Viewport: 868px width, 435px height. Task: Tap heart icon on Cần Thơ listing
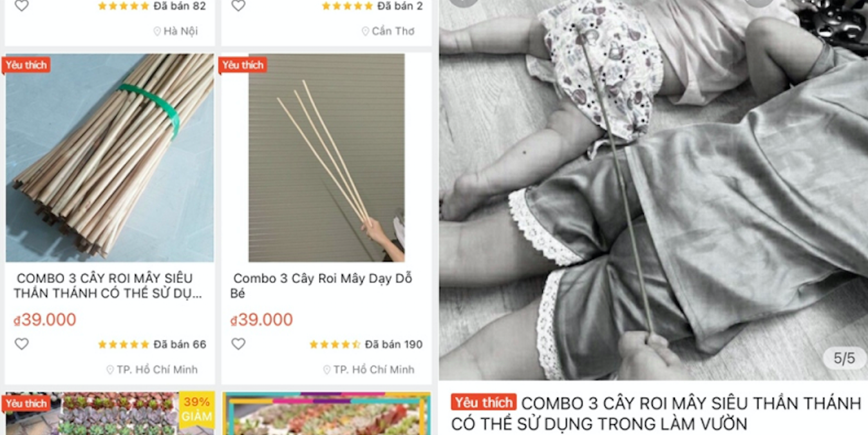click(x=238, y=6)
